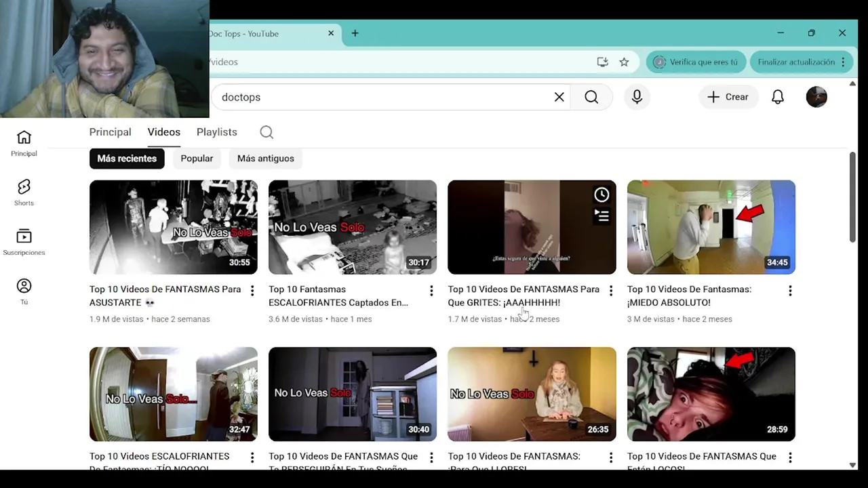This screenshot has width=868, height=488.
Task: Go to Principal home in sidebar
Action: click(x=24, y=144)
